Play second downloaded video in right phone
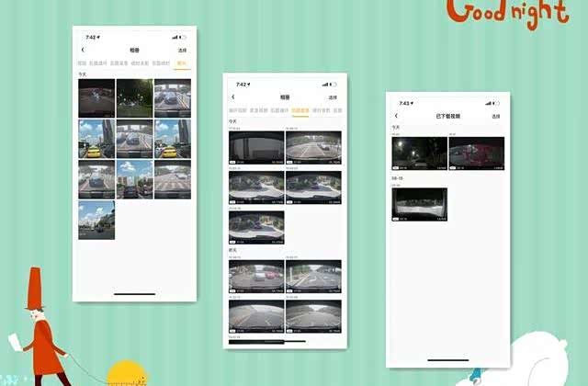 tap(476, 153)
